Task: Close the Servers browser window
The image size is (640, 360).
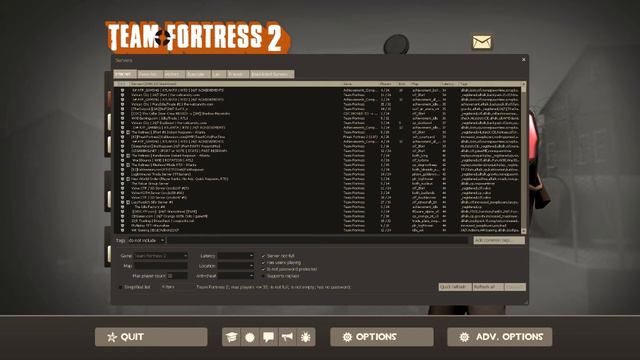Action: click(524, 60)
